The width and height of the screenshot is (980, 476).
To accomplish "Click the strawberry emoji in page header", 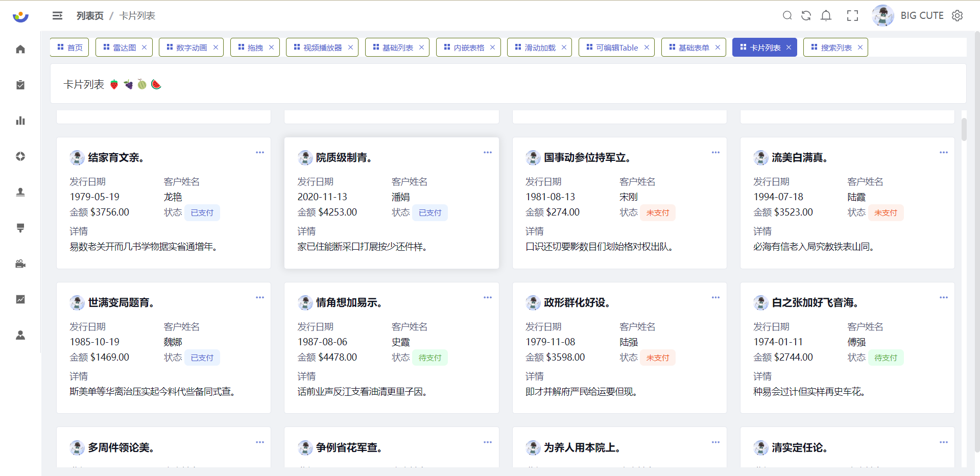I will coord(114,84).
